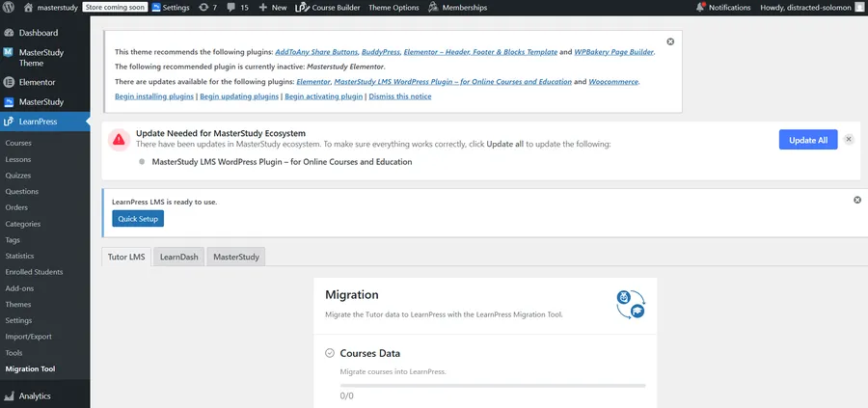Open the WordPress logo menu

point(11,8)
